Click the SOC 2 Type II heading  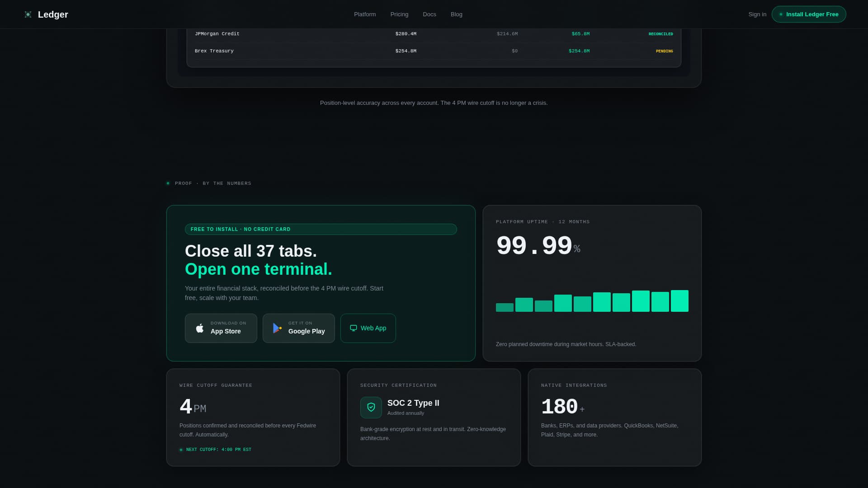coord(413,403)
